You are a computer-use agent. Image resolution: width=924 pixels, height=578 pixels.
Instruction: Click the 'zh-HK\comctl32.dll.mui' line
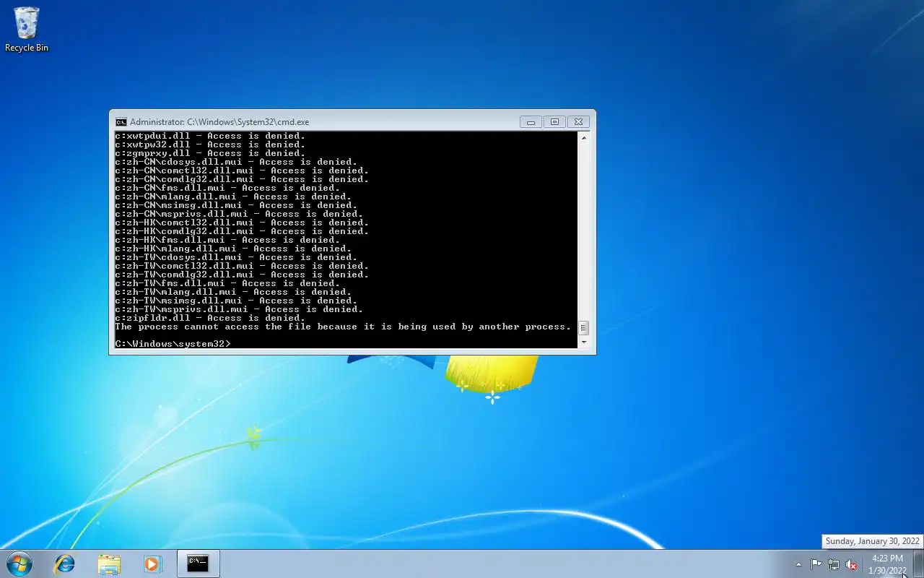242,223
